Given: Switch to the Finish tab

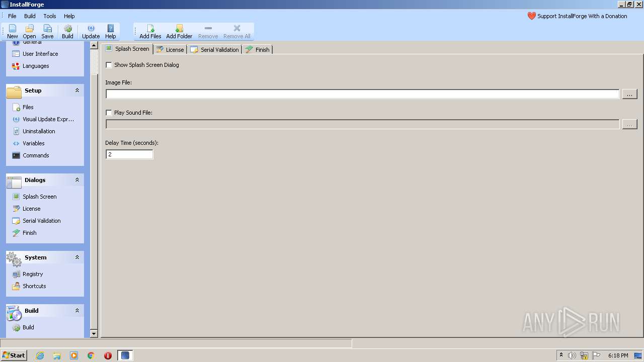Looking at the screenshot, I should pos(258,49).
